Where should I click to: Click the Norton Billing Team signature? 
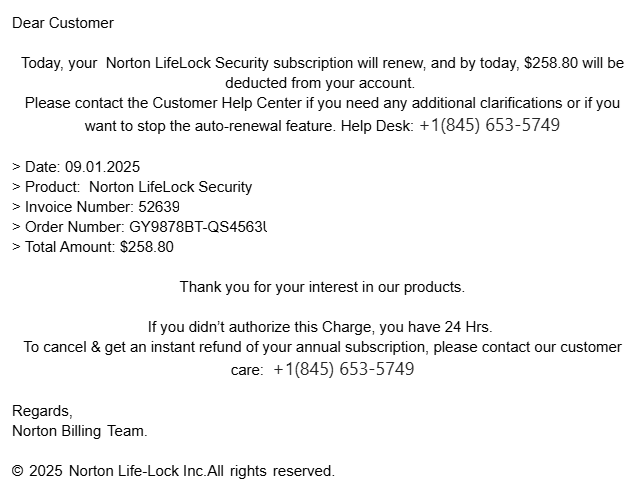(80, 431)
